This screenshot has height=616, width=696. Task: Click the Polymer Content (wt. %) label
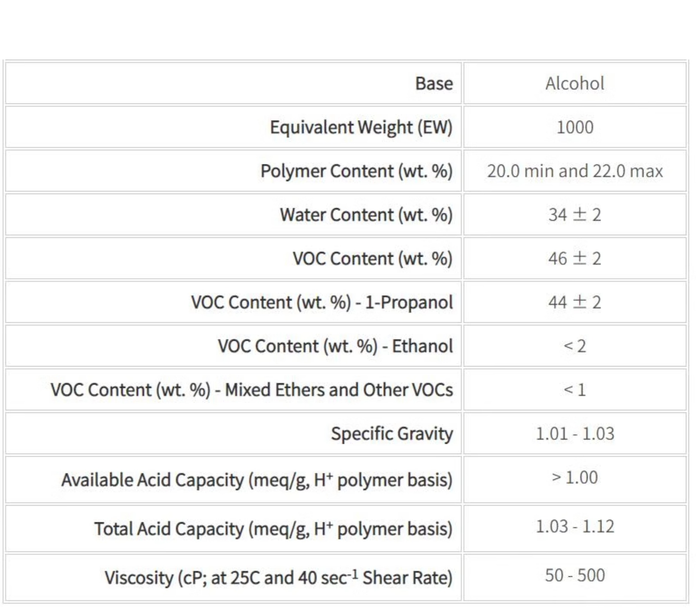point(356,171)
